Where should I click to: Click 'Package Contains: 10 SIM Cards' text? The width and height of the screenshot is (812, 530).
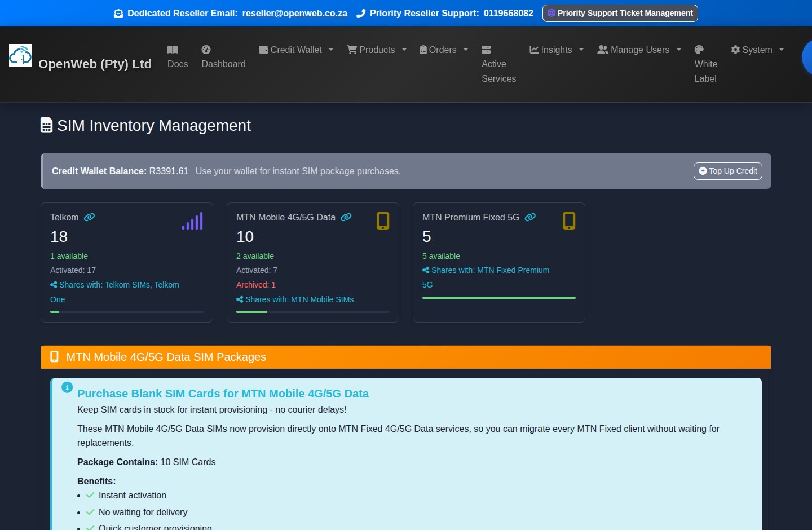point(146,462)
